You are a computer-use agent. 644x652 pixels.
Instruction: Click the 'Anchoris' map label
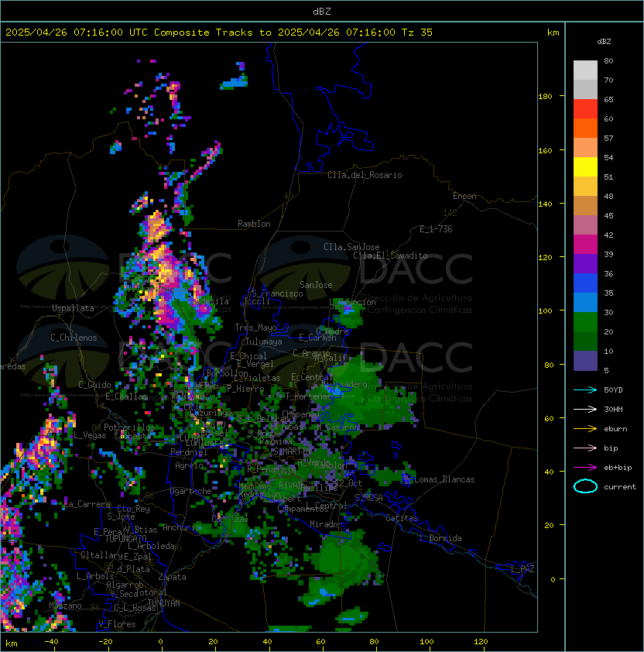[181, 527]
